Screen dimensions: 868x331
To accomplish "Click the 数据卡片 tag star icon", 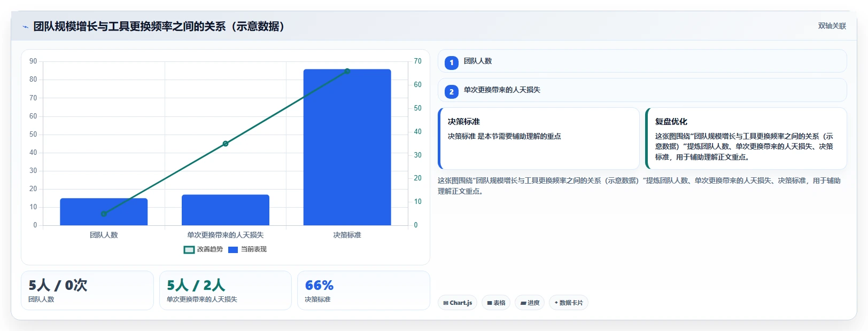I will (556, 303).
